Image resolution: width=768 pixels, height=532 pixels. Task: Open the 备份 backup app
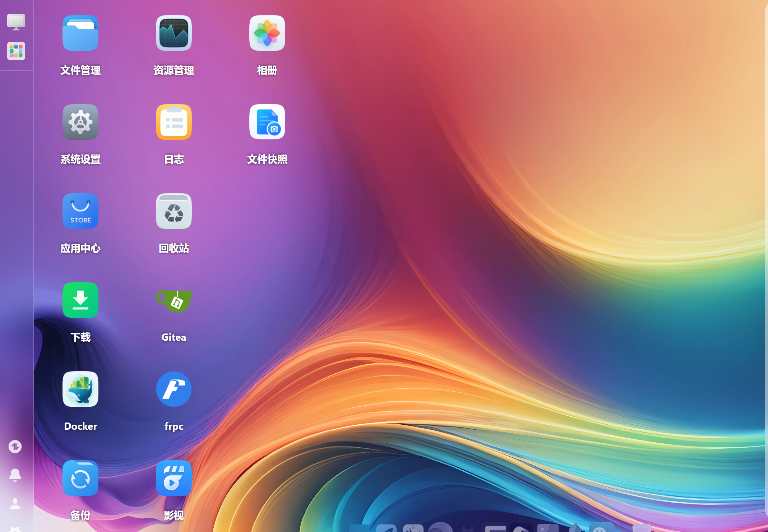80,479
